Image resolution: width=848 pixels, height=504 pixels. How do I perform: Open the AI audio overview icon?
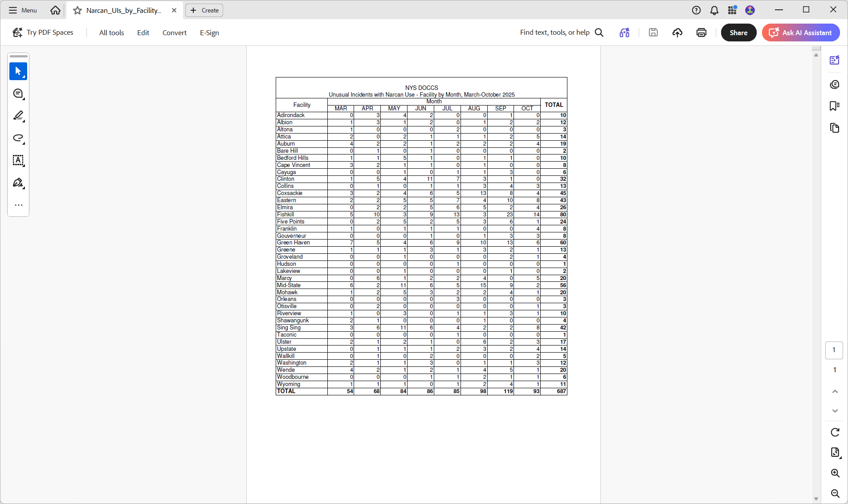pos(624,33)
